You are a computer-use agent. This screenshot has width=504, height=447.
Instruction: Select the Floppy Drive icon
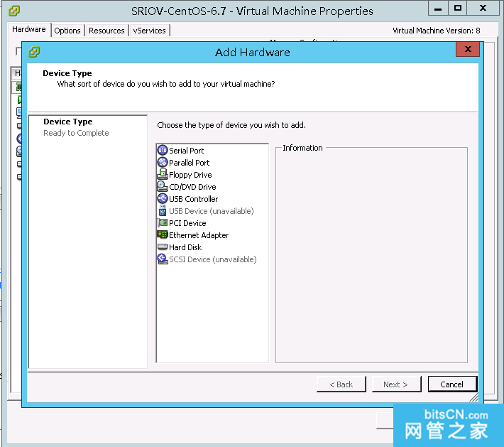tap(163, 174)
